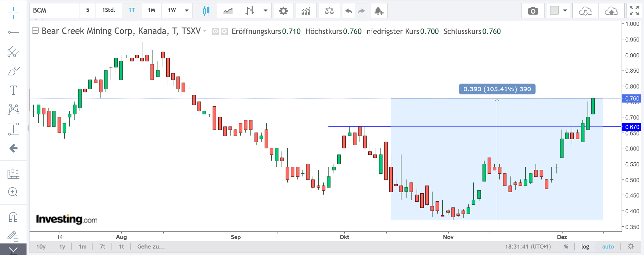Save chart layout to cloud
The width and height of the screenshot is (644, 255).
click(611, 11)
